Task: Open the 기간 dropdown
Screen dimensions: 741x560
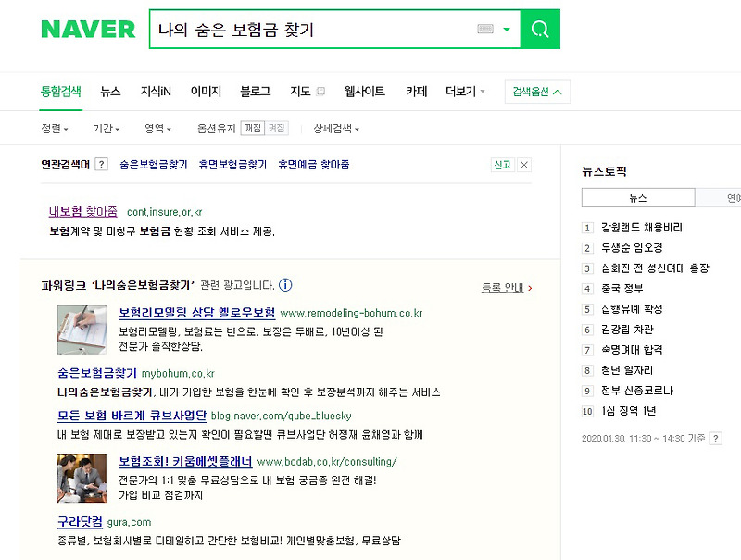Action: [106, 129]
